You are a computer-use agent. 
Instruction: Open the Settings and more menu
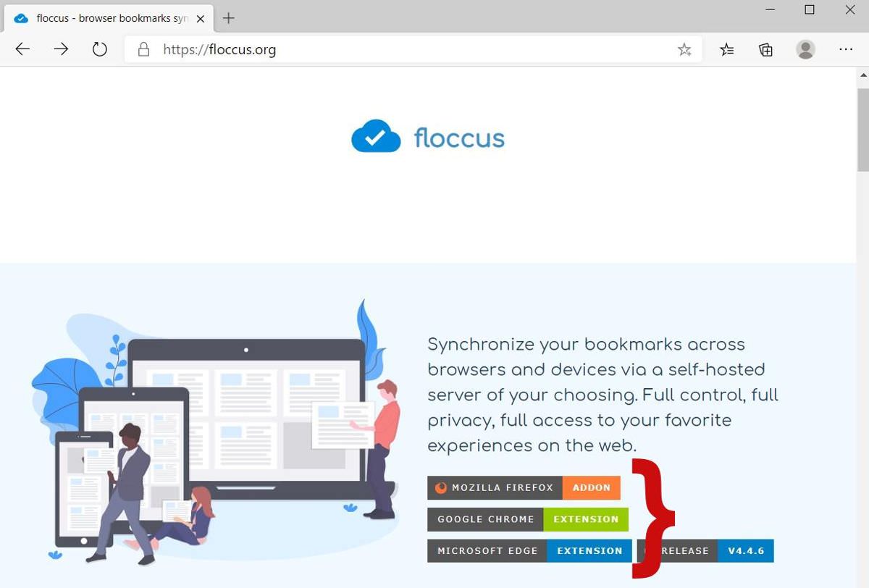(846, 49)
